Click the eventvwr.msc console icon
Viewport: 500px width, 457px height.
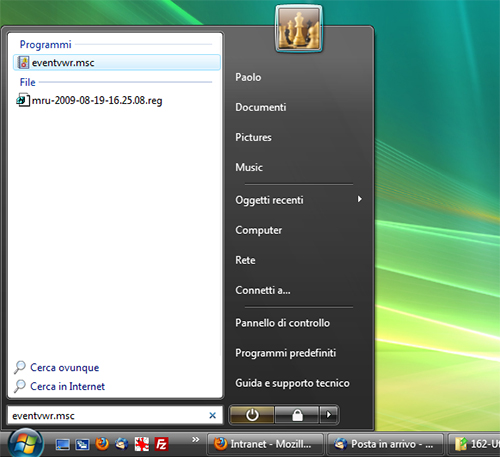pos(23,62)
